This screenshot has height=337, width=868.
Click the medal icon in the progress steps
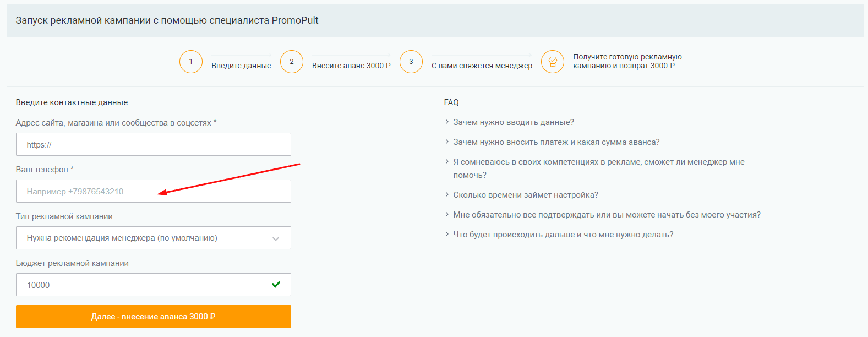coord(553,62)
